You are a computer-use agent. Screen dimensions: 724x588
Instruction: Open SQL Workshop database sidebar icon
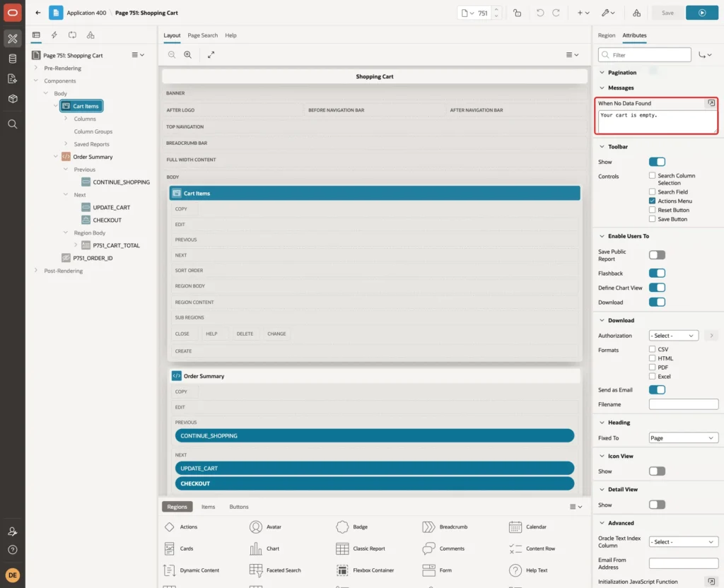tap(13, 59)
